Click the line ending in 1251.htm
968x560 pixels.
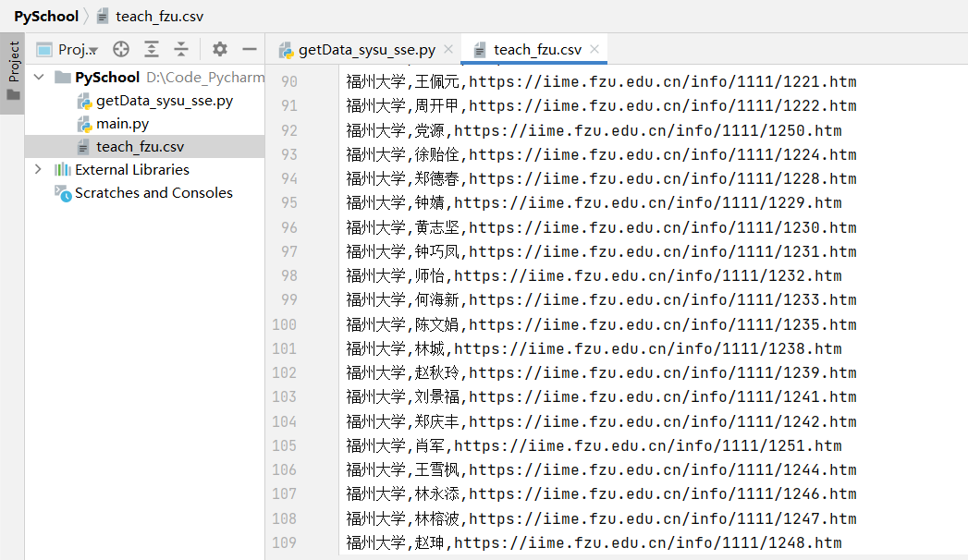(x=594, y=446)
